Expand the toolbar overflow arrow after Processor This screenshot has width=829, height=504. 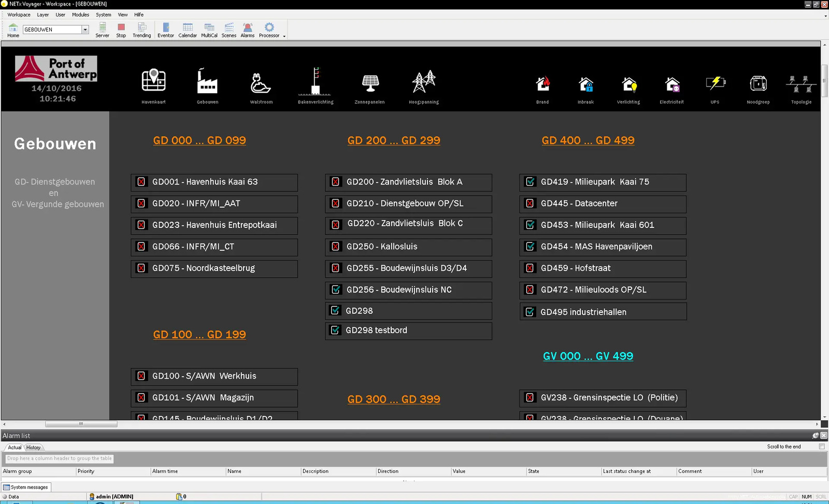[x=284, y=36]
